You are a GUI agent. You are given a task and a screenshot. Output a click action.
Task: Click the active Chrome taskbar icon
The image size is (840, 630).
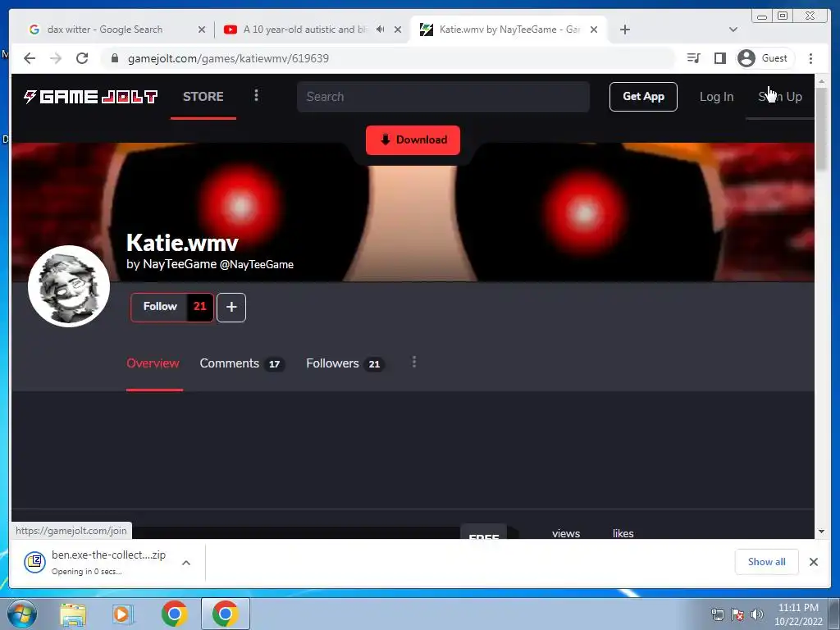click(x=225, y=614)
